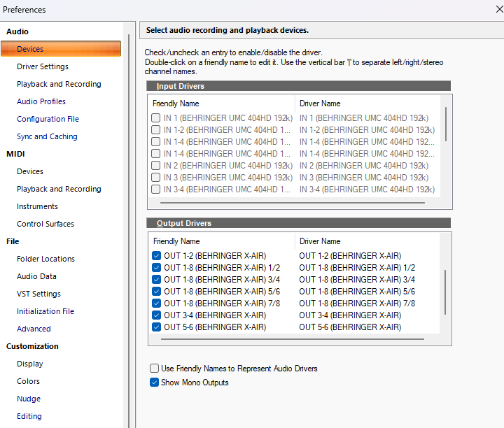Toggle OUT 1-8 (BEHRINGER X-AIR) 5/6 checkbox
The width and height of the screenshot is (504, 428).
pyautogui.click(x=157, y=291)
